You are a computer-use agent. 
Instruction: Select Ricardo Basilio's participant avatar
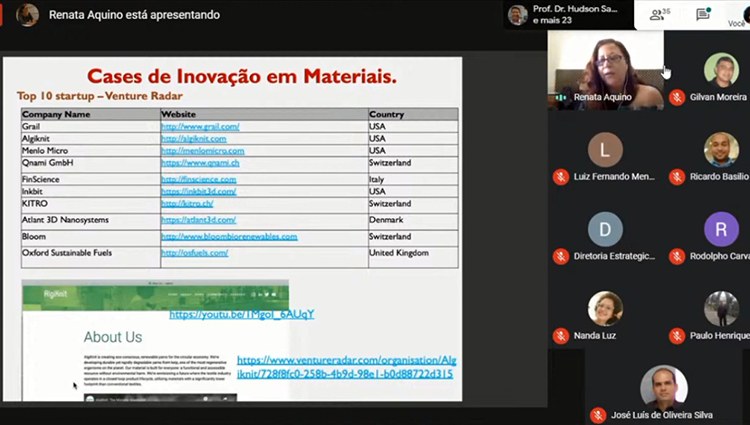(721, 150)
